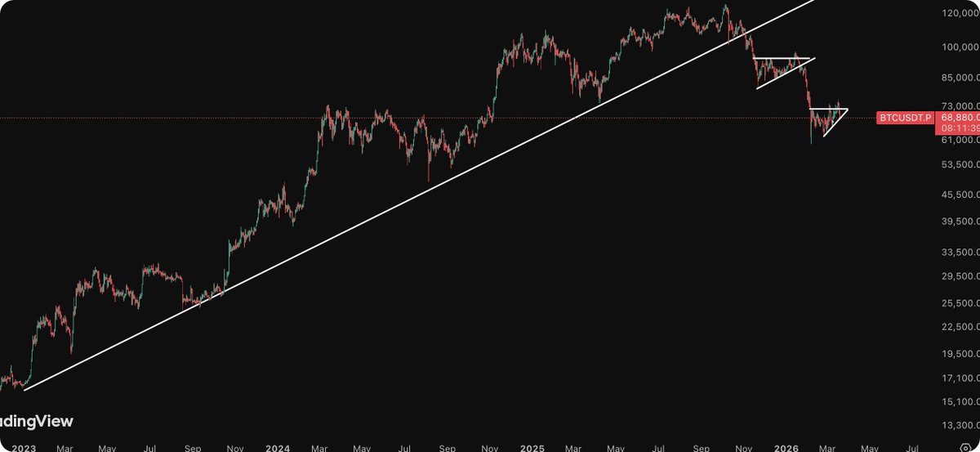Click the 2025 year label on time axis

[x=532, y=448]
